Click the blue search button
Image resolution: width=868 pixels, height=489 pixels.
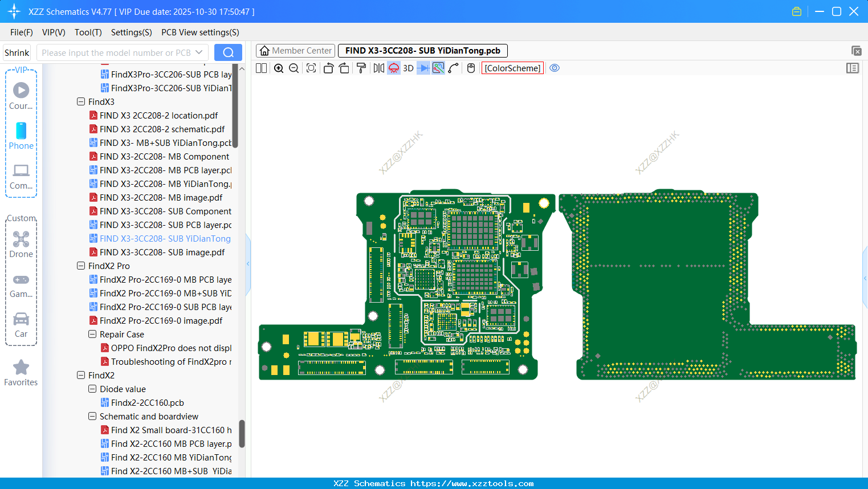[x=228, y=52]
